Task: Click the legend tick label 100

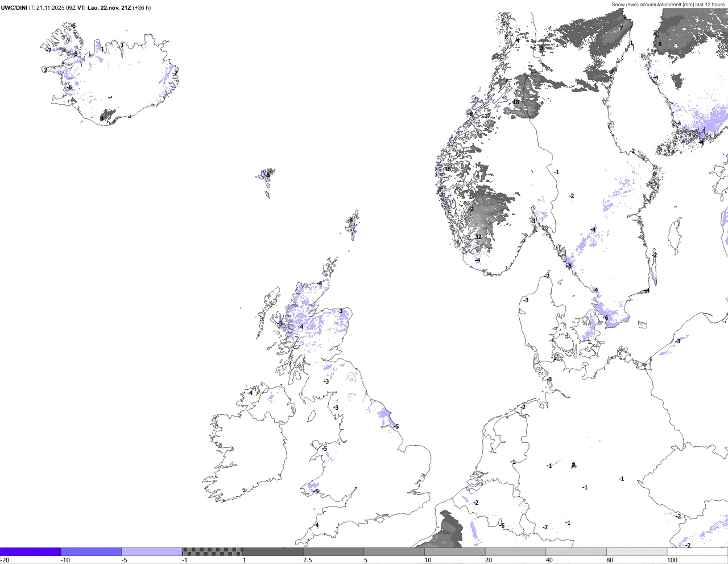Action: coord(672,560)
